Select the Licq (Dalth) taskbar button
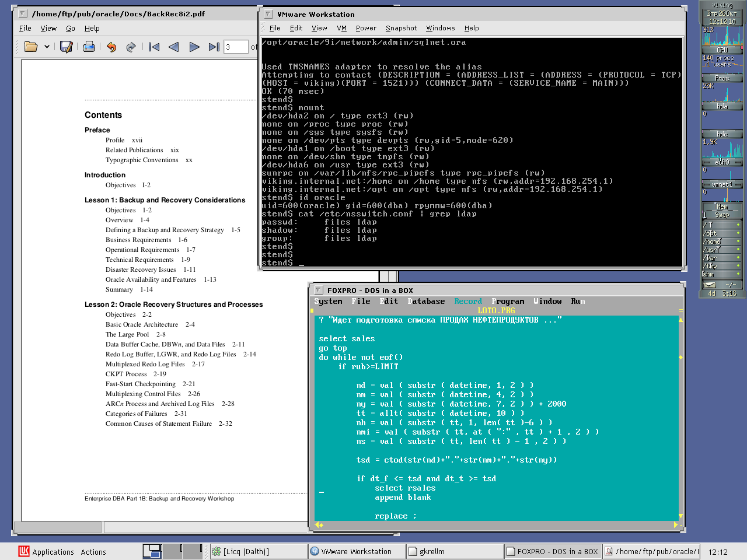This screenshot has width=747, height=560. [258, 551]
